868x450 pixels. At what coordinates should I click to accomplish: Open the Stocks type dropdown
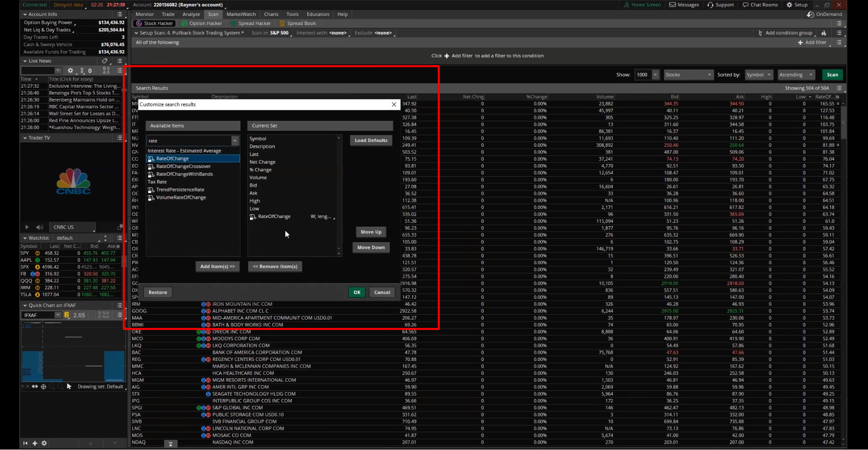click(x=688, y=75)
